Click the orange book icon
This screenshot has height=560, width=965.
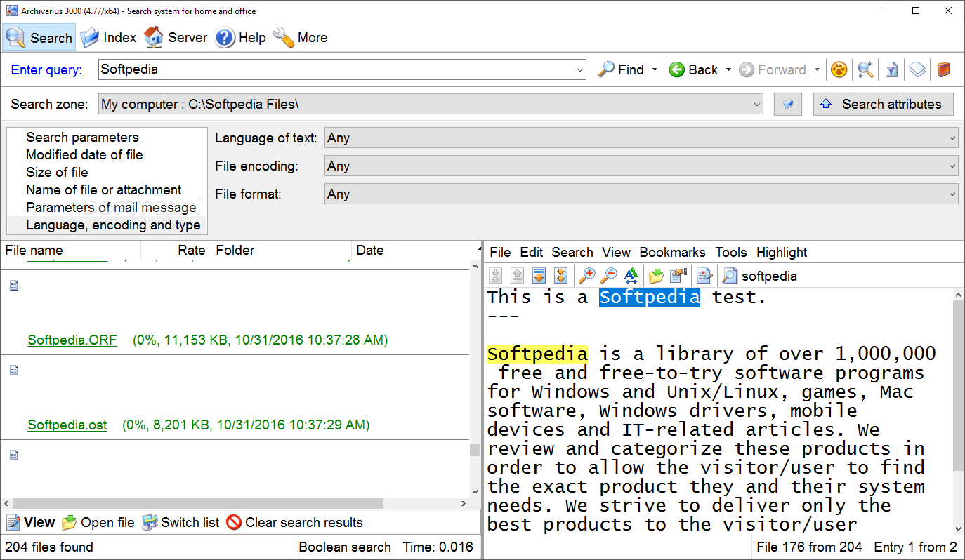click(943, 69)
